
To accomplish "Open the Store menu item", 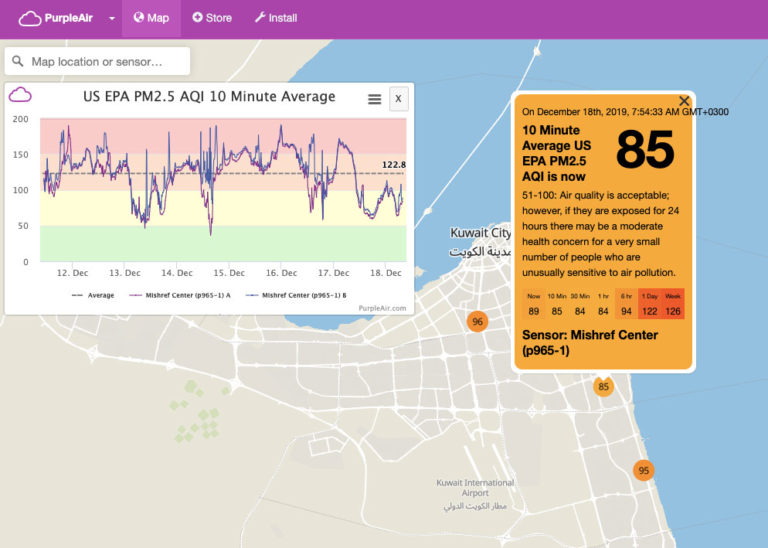I will (x=212, y=18).
